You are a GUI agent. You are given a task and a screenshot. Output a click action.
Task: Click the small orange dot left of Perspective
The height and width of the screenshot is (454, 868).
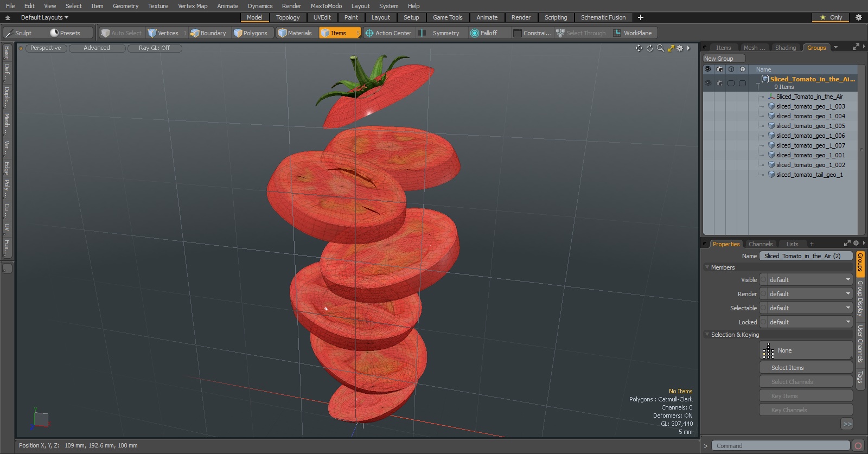click(21, 48)
